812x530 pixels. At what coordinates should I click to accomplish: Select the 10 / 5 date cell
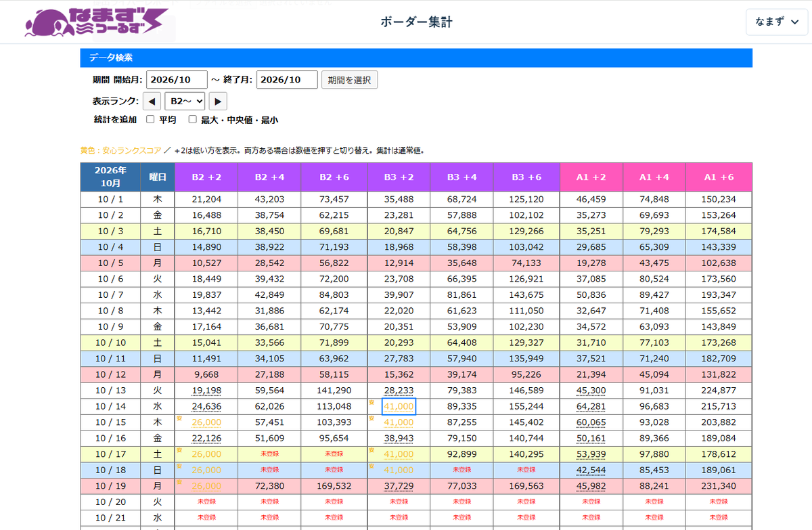[x=110, y=263]
